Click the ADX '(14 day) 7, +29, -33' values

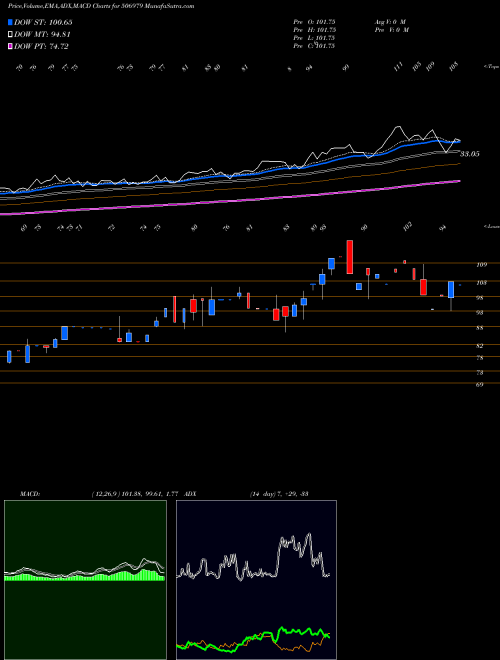[x=279, y=494]
